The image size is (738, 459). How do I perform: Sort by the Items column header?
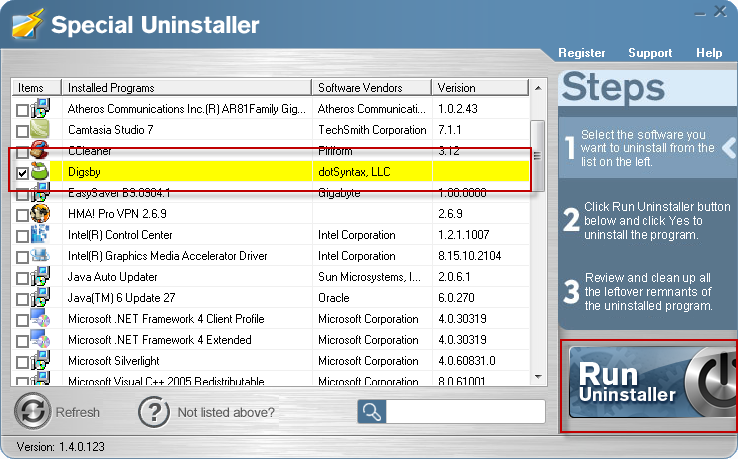point(37,88)
